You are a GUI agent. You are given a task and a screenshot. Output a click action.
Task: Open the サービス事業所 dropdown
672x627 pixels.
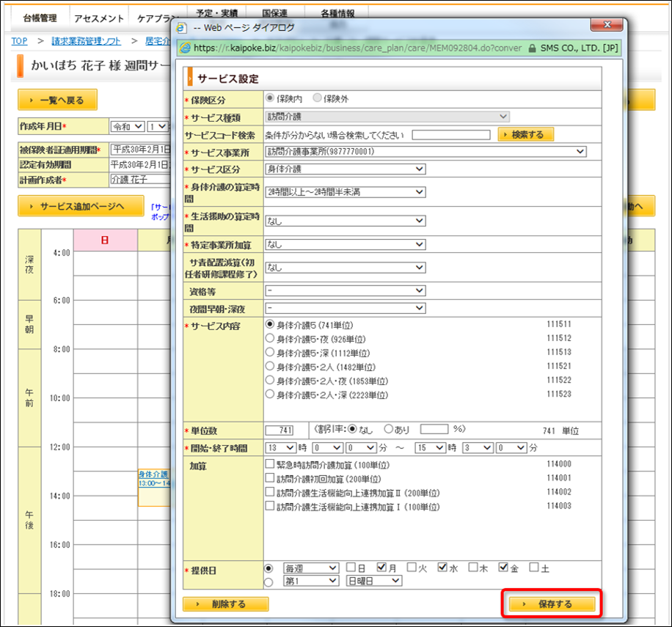coord(426,151)
